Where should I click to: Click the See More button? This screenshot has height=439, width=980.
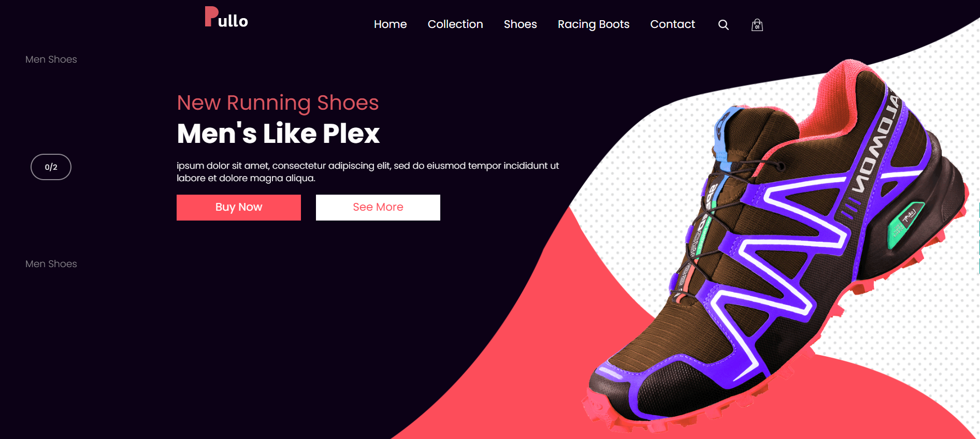(x=378, y=208)
